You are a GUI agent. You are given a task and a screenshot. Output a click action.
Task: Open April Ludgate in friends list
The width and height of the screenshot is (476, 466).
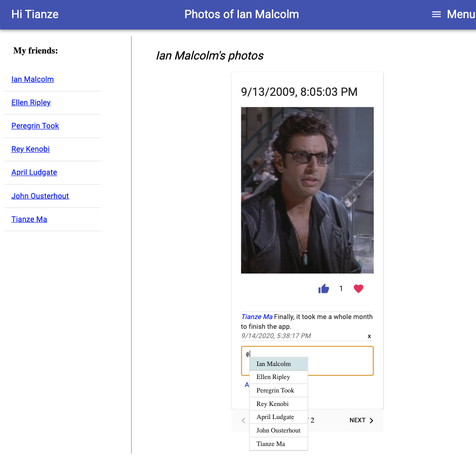pyautogui.click(x=34, y=172)
